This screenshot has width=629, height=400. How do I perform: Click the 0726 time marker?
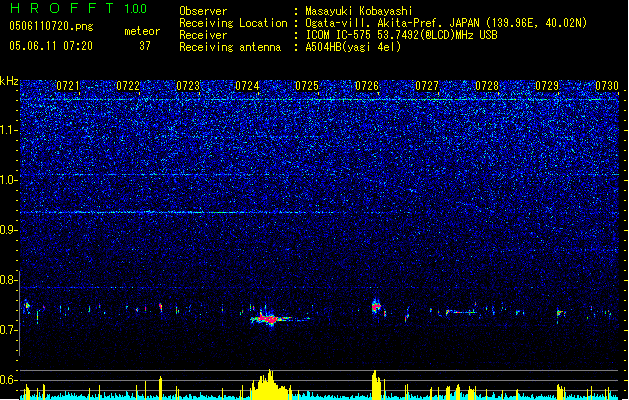click(367, 86)
